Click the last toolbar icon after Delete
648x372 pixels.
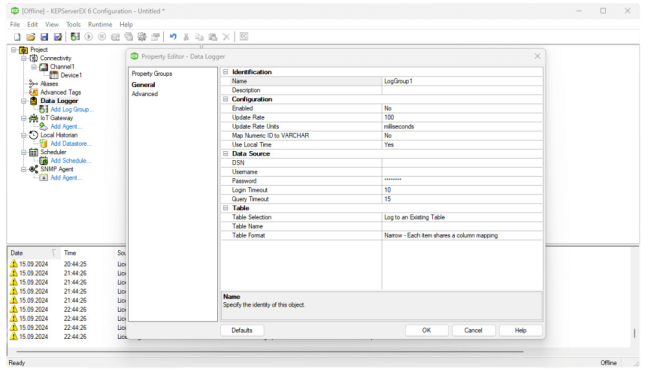click(244, 37)
